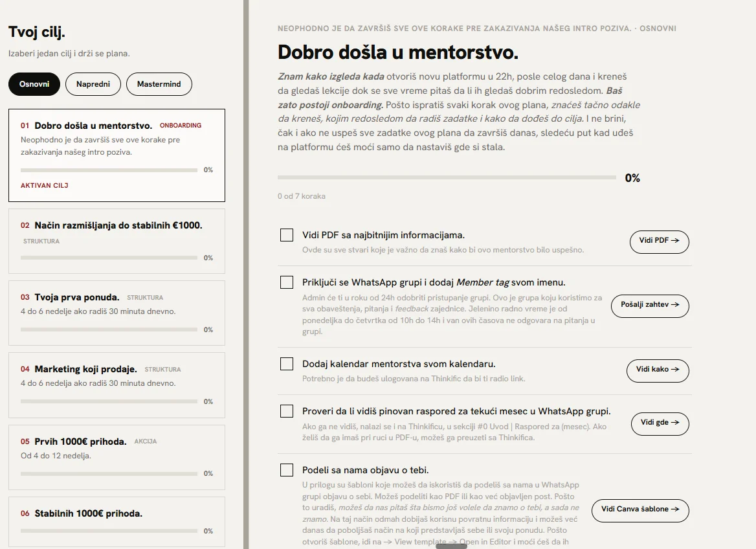Image resolution: width=756 pixels, height=549 pixels.
Task: Click the 'STRUKTURA' tag on 'Marketing koji prodaje' card
Action: click(x=163, y=370)
